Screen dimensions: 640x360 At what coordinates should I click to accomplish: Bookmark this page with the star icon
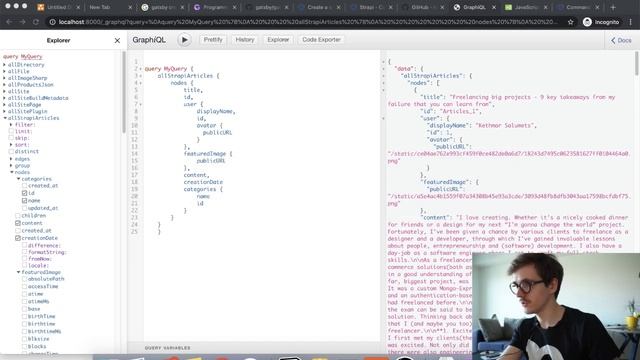coord(571,22)
